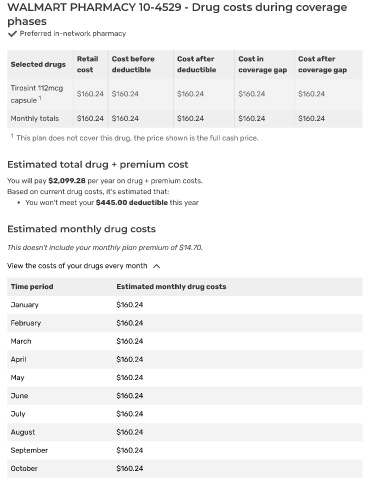Select the June time period row
Screen dimensions: 370x480
tap(185, 396)
